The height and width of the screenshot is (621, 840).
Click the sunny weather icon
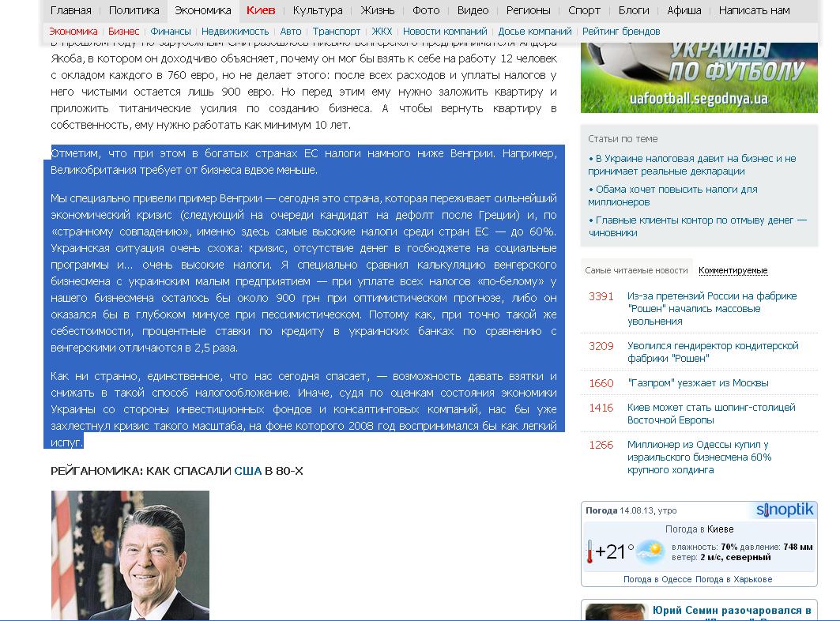[650, 551]
